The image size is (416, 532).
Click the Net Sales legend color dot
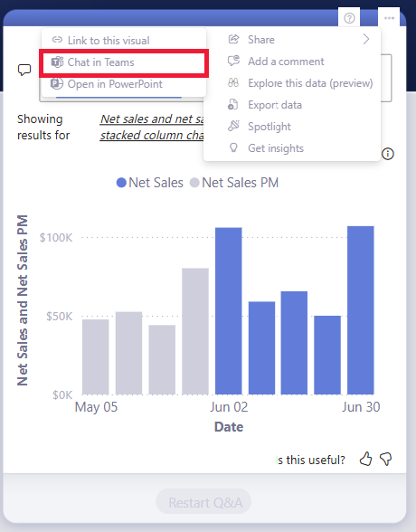121,183
